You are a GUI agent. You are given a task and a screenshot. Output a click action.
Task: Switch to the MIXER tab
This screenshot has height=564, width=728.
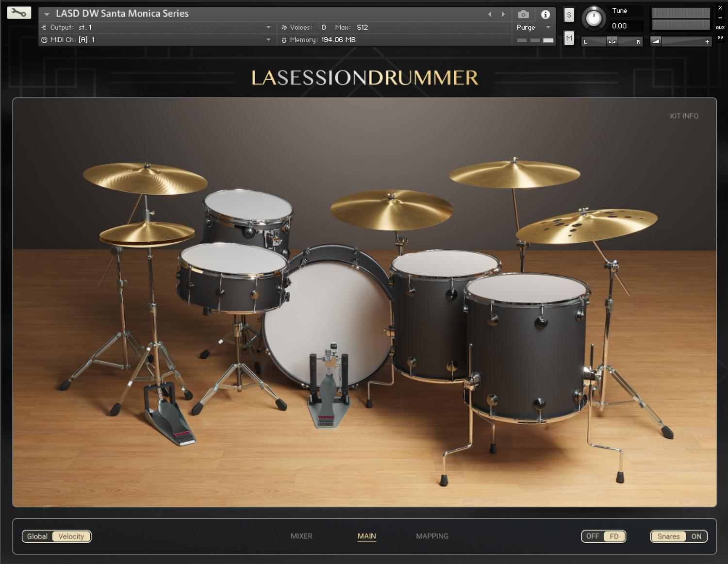pyautogui.click(x=301, y=536)
